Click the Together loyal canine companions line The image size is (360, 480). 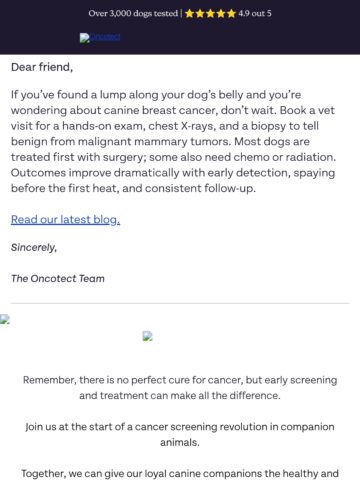180,473
